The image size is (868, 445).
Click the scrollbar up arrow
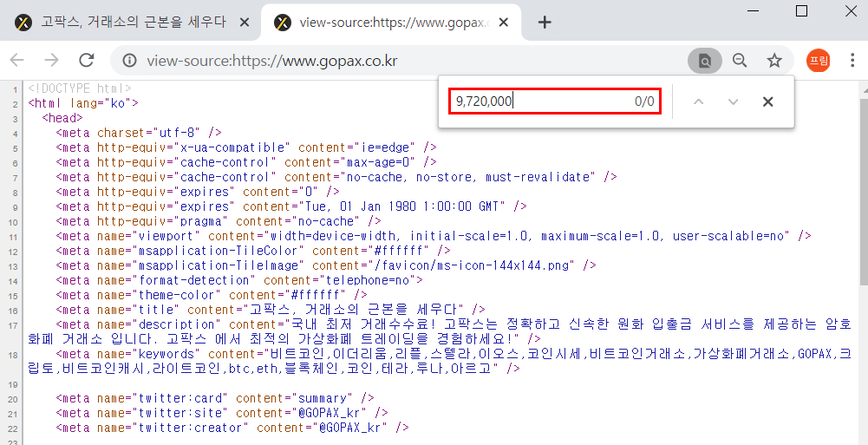[864, 88]
